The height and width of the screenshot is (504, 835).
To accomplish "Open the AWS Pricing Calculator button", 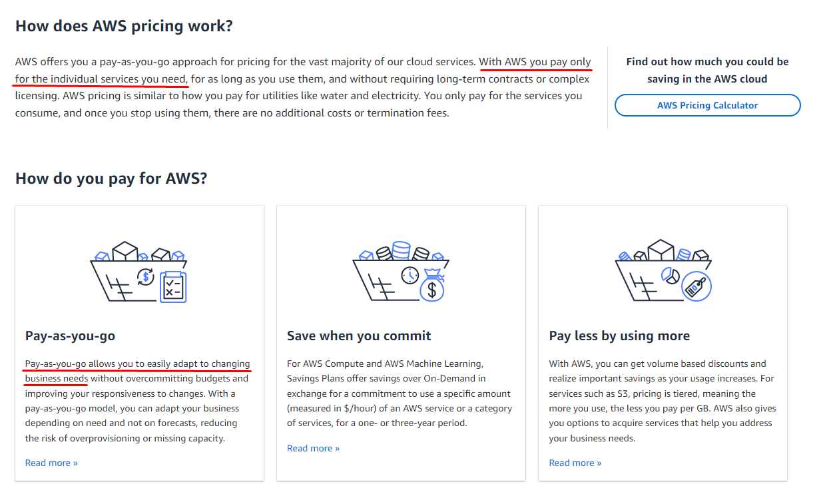I will 707,105.
